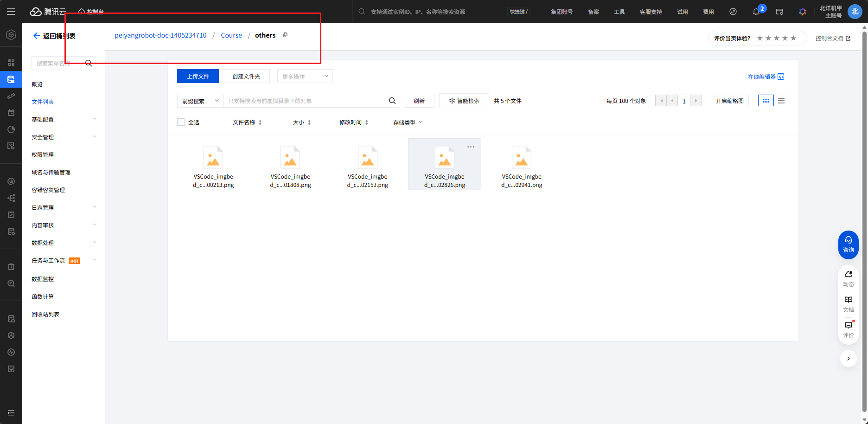Select grid view icon
Screen dimensions: 868x424
pyautogui.click(x=766, y=101)
